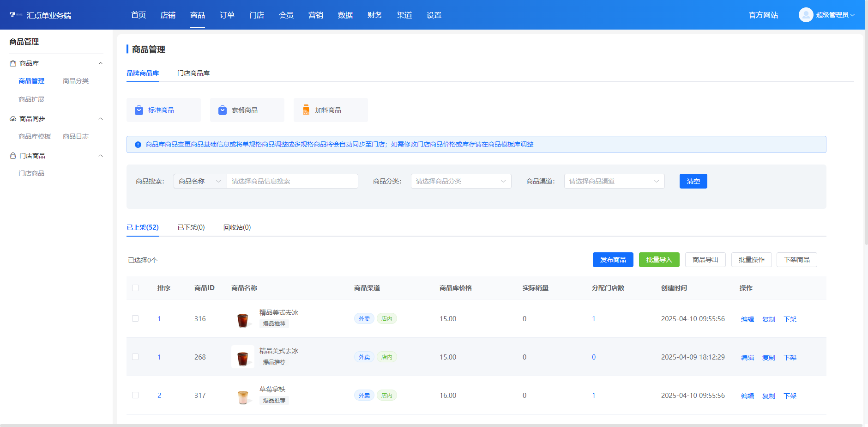
Task: Check the row checkbox for product ID 316
Action: click(x=135, y=318)
